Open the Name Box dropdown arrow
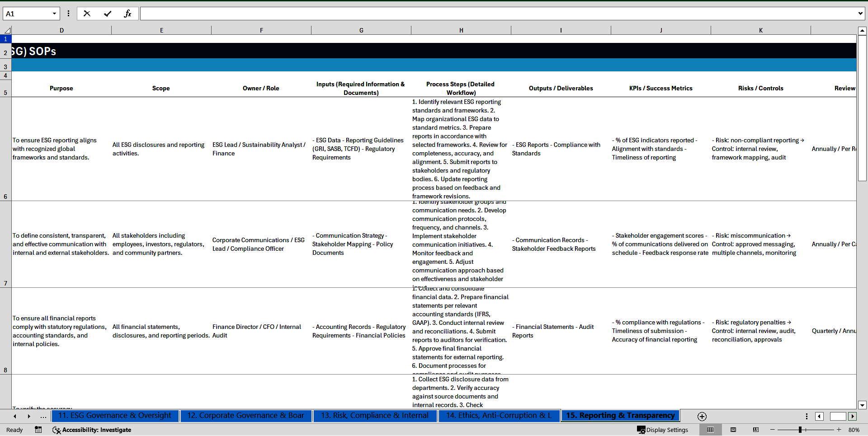The image size is (868, 436). click(54, 14)
